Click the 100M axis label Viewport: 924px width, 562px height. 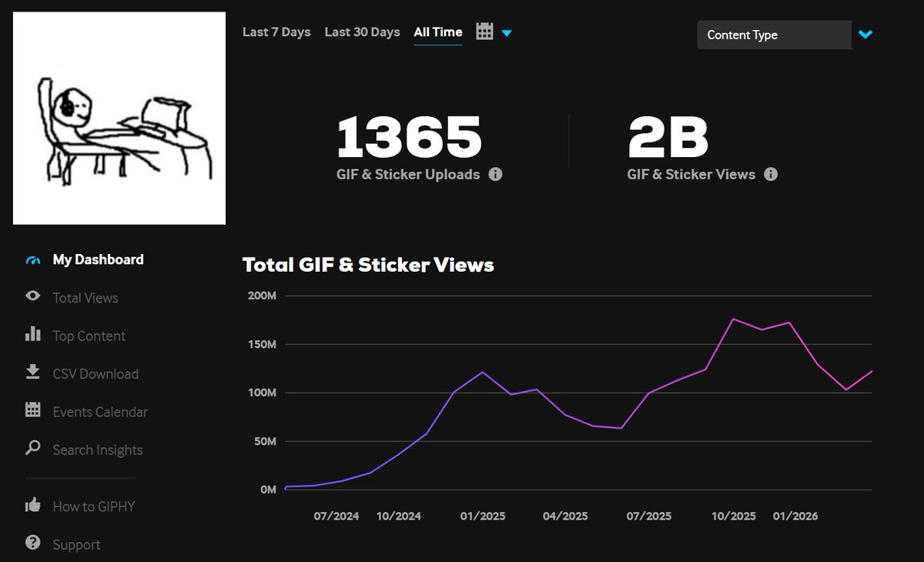(x=262, y=393)
